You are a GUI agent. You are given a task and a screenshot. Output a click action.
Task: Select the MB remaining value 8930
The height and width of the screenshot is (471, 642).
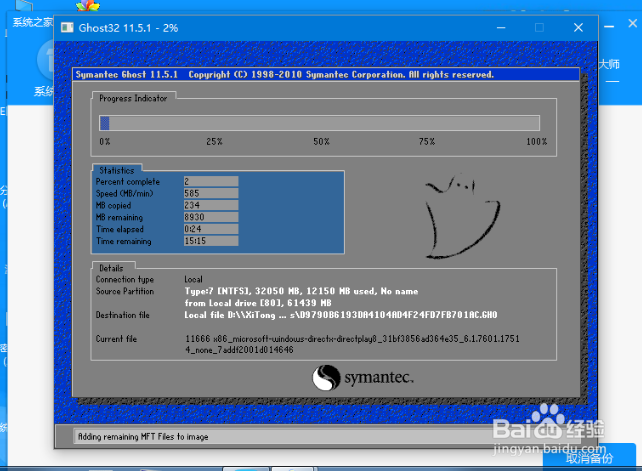[211, 217]
